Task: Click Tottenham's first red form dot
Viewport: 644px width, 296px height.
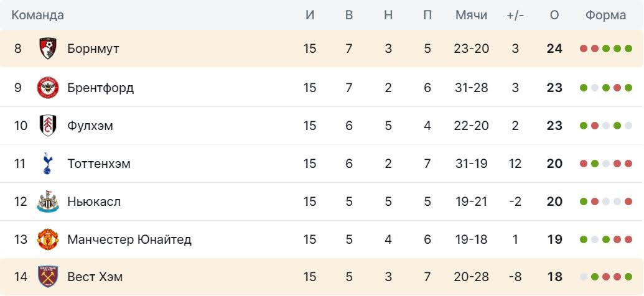Action: pos(583,164)
